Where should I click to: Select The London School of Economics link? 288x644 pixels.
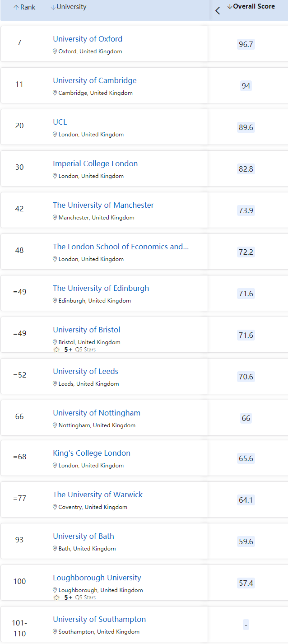click(x=121, y=247)
